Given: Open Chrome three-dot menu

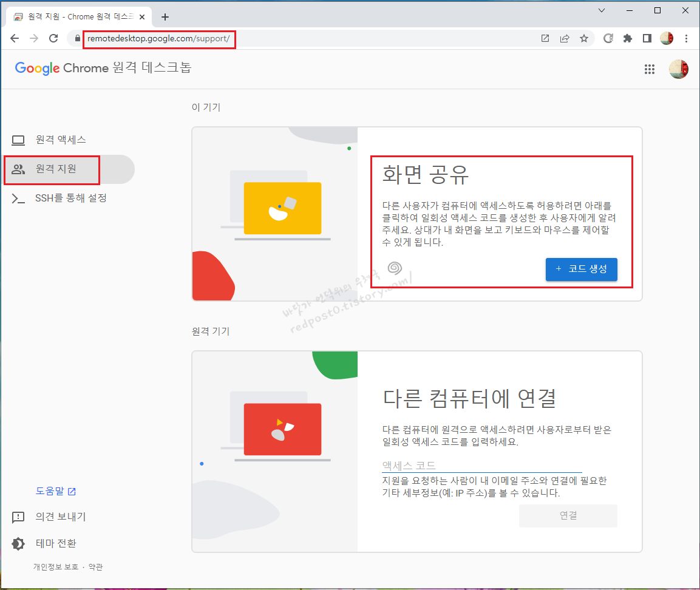Looking at the screenshot, I should (686, 38).
